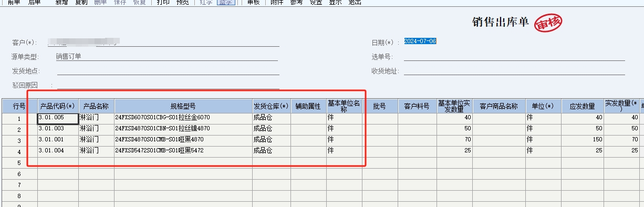The image size is (644, 207).
Task: Click spec cell 24FXSD4870S01CMB-S01哑黑4870
Action: [183, 140]
